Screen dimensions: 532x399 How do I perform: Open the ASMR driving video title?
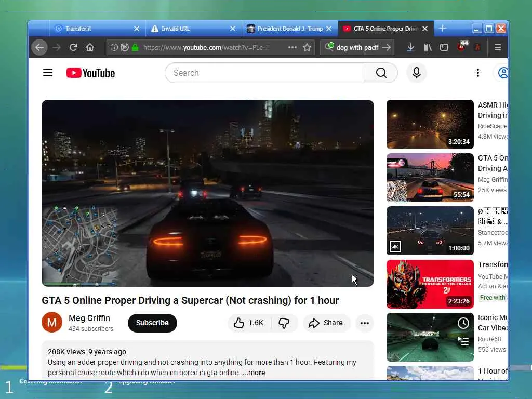tap(493, 110)
